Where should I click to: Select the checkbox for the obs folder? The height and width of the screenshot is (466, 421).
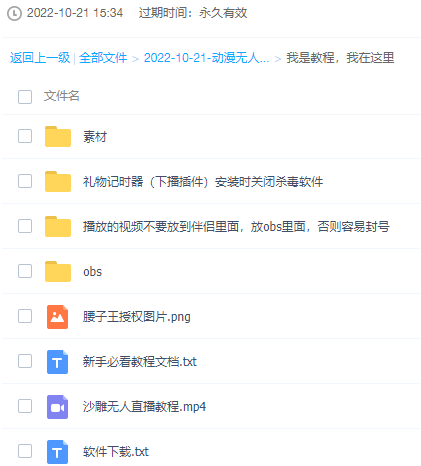coord(25,271)
